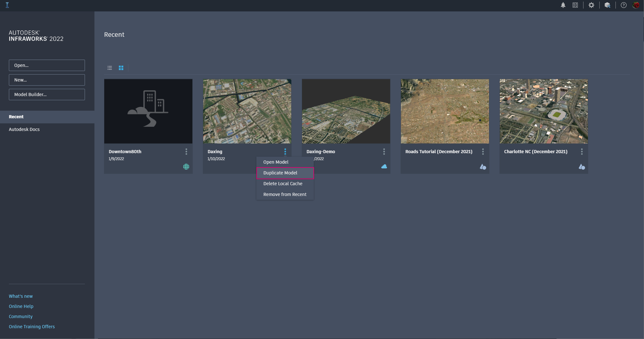This screenshot has height=339, width=644.
Task: Select Remove from Recent
Action: coord(285,194)
